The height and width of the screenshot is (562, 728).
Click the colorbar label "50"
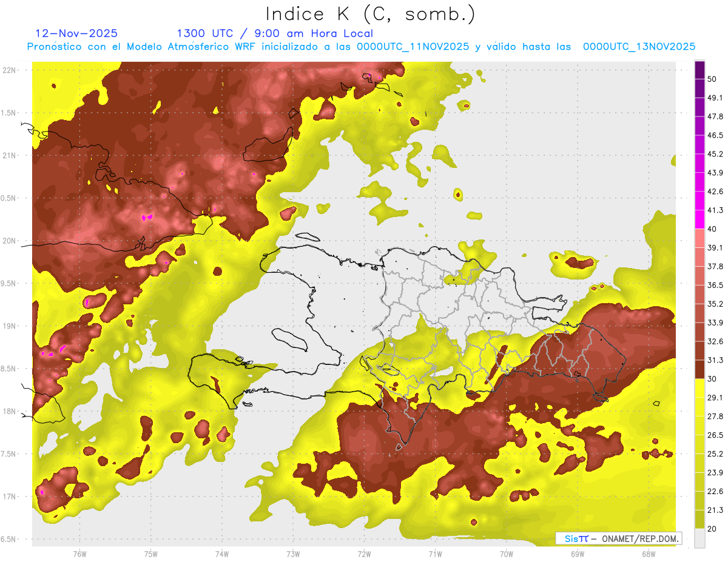click(x=712, y=79)
